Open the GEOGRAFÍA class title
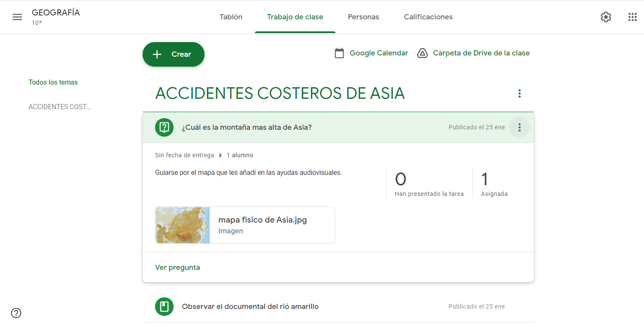The width and height of the screenshot is (644, 327). 56,12
